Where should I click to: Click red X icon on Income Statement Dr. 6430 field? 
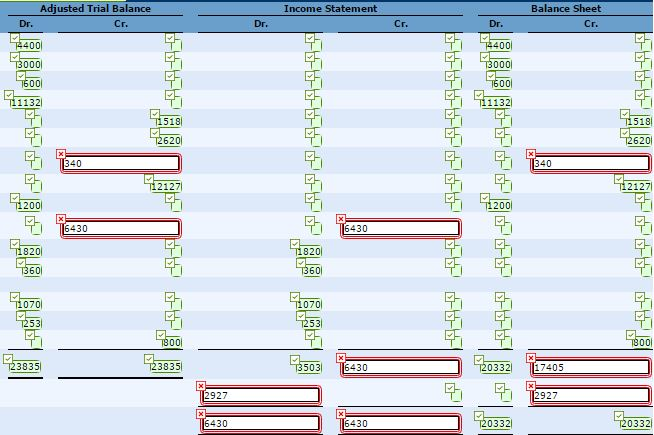click(201, 414)
